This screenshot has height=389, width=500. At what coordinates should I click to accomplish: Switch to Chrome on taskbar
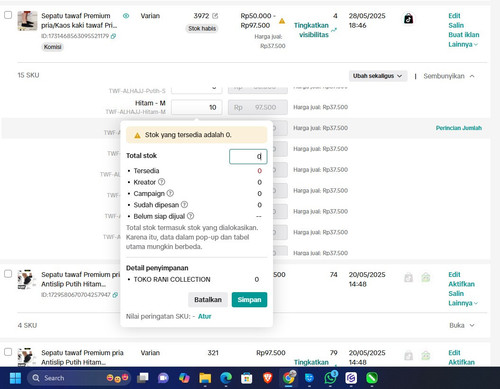click(x=289, y=378)
